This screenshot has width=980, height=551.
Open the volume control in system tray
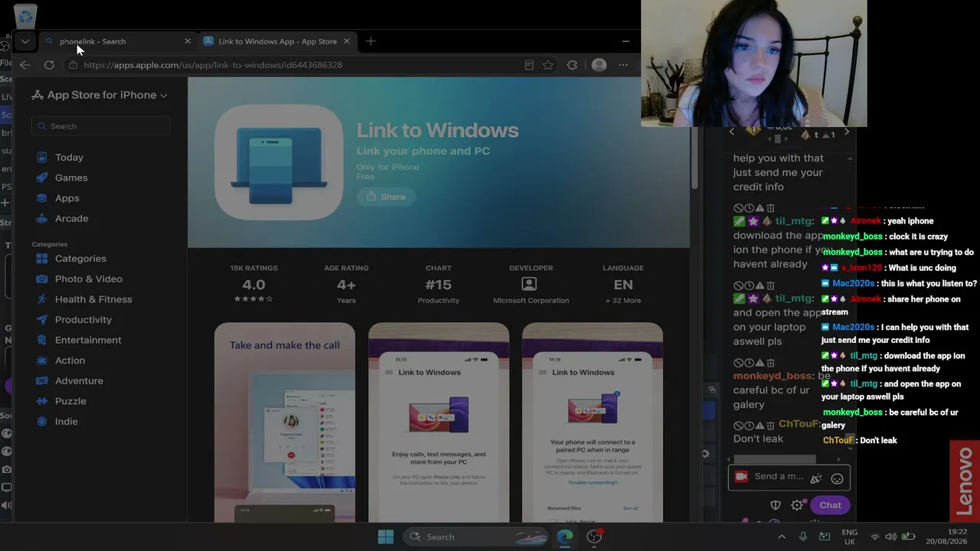click(x=892, y=536)
